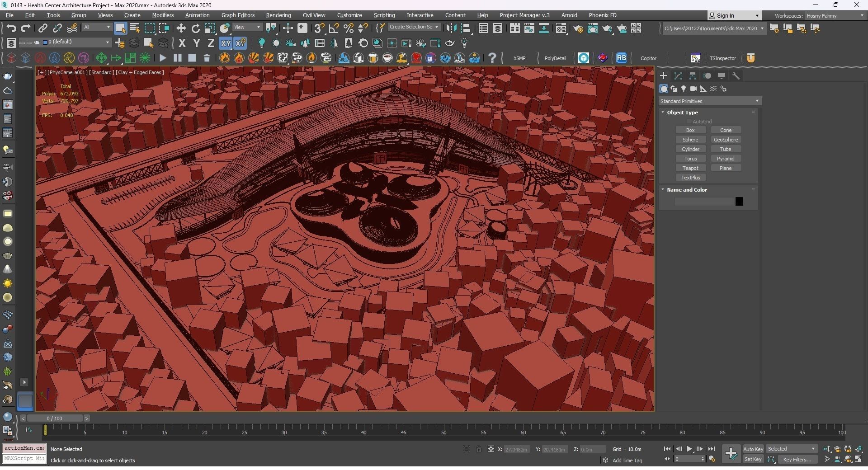Undo the last scene operation
The width and height of the screenshot is (868, 470).
(x=11, y=28)
